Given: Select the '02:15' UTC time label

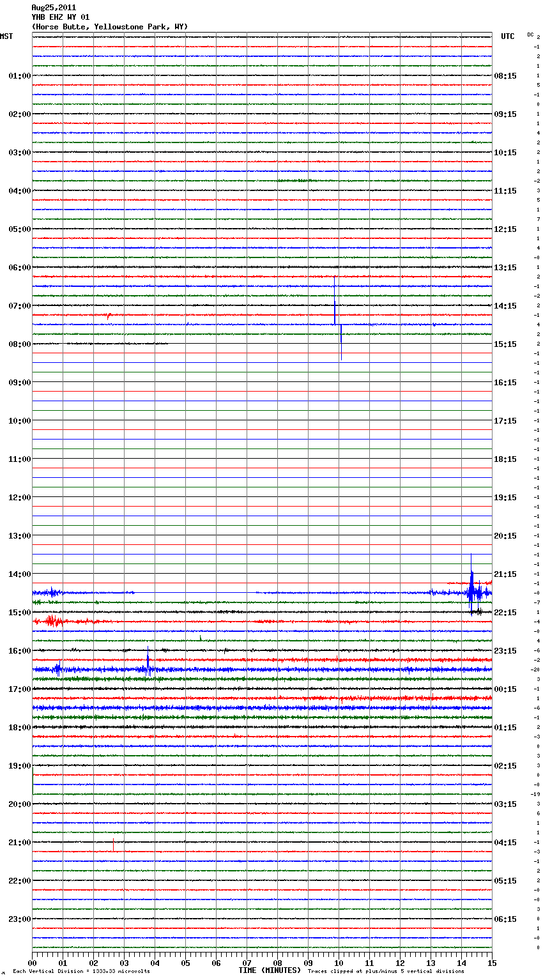Looking at the screenshot, I should tap(505, 766).
